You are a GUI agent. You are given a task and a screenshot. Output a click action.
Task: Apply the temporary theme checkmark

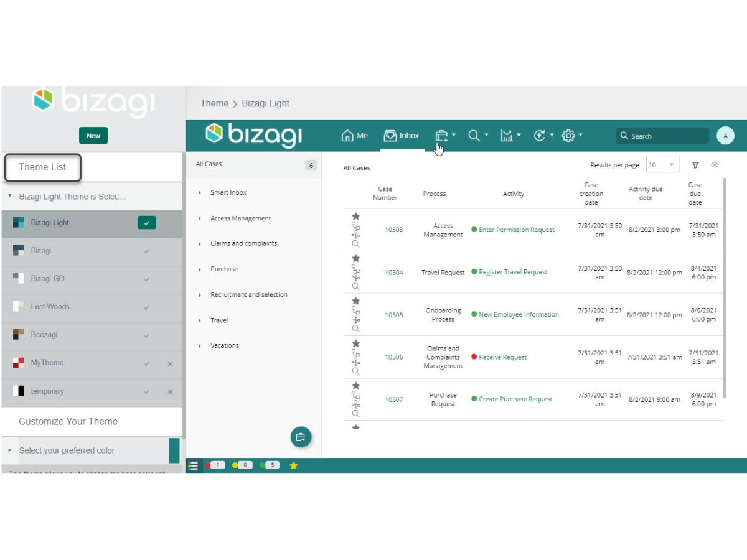tap(147, 392)
